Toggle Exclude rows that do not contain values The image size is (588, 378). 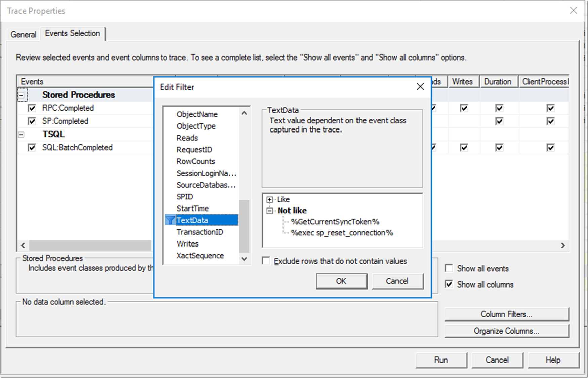pyautogui.click(x=266, y=261)
